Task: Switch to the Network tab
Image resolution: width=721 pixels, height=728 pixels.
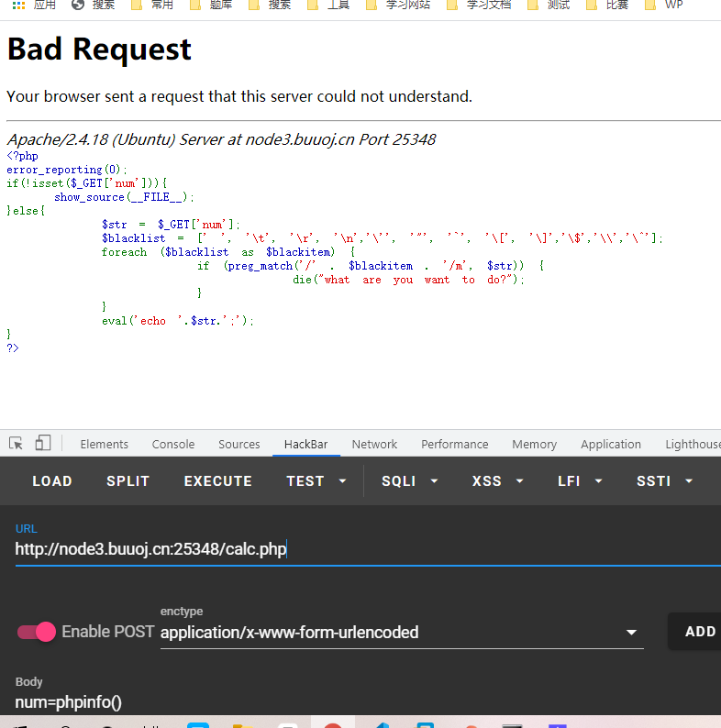Action: [374, 444]
